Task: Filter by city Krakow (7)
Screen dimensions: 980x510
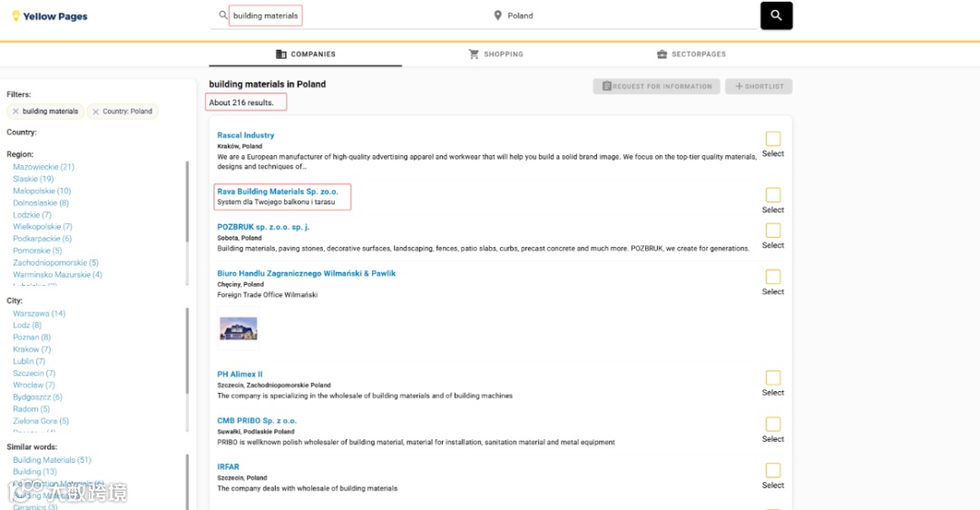Action: coord(32,348)
